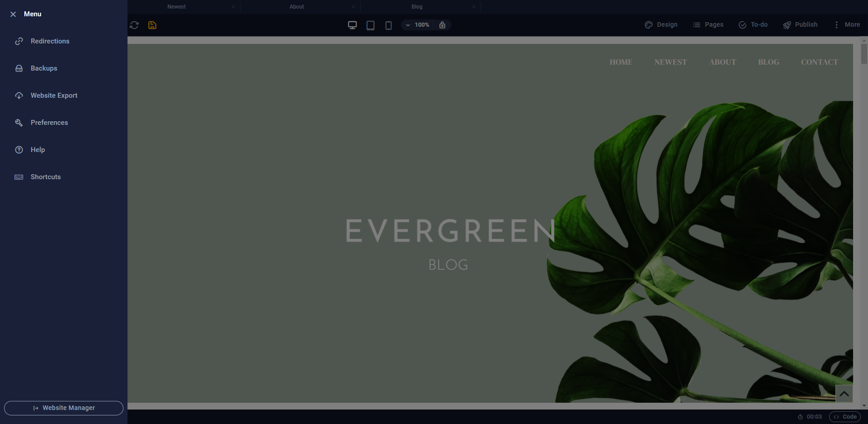Image resolution: width=868 pixels, height=424 pixels.
Task: Open Redirections from the menu
Action: coord(50,41)
